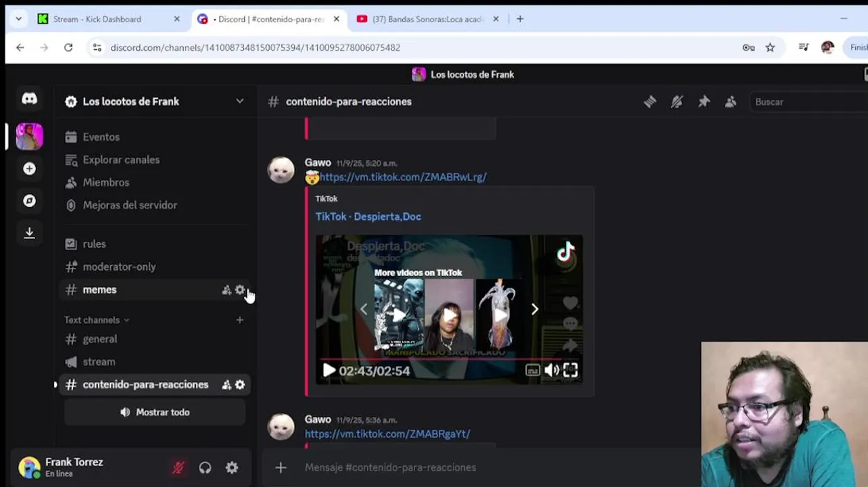Bookmark this page star icon
Viewport: 868px width, 487px height.
[x=770, y=47]
